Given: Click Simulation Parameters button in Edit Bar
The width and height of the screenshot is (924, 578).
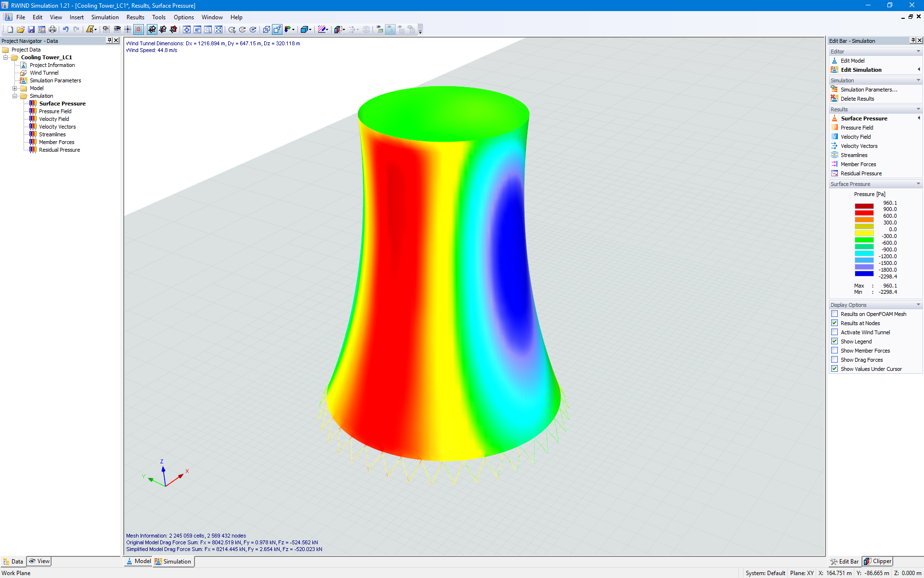Looking at the screenshot, I should tap(869, 89).
